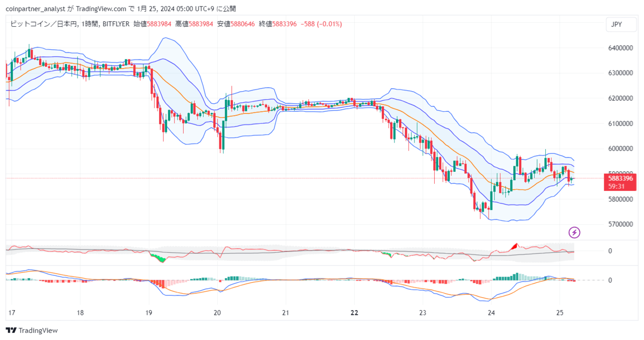Image resolution: width=644 pixels, height=340 pixels.
Task: Select bold date 22 on time axis
Action: coord(354,313)
